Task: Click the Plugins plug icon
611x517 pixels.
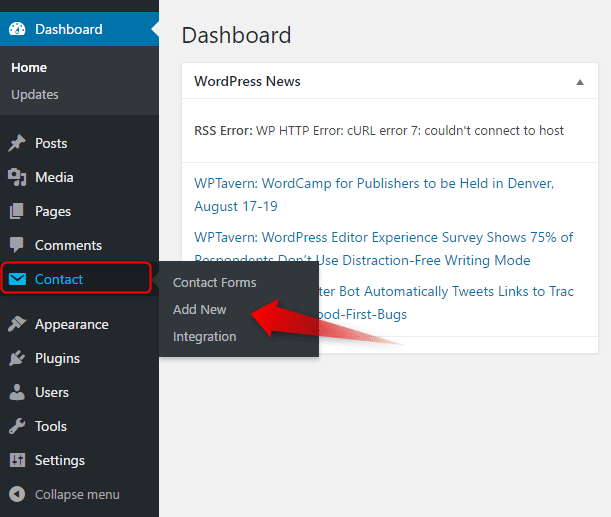Action: point(17,358)
